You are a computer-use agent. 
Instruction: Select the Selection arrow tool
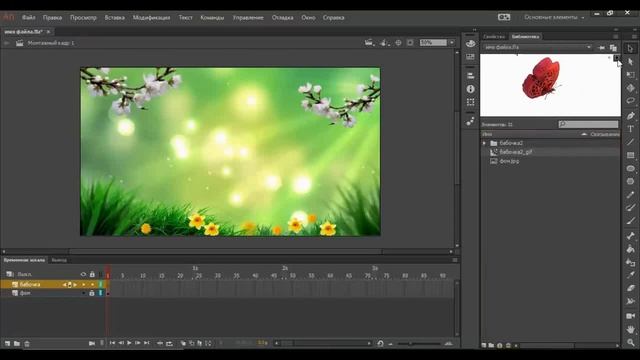631,49
